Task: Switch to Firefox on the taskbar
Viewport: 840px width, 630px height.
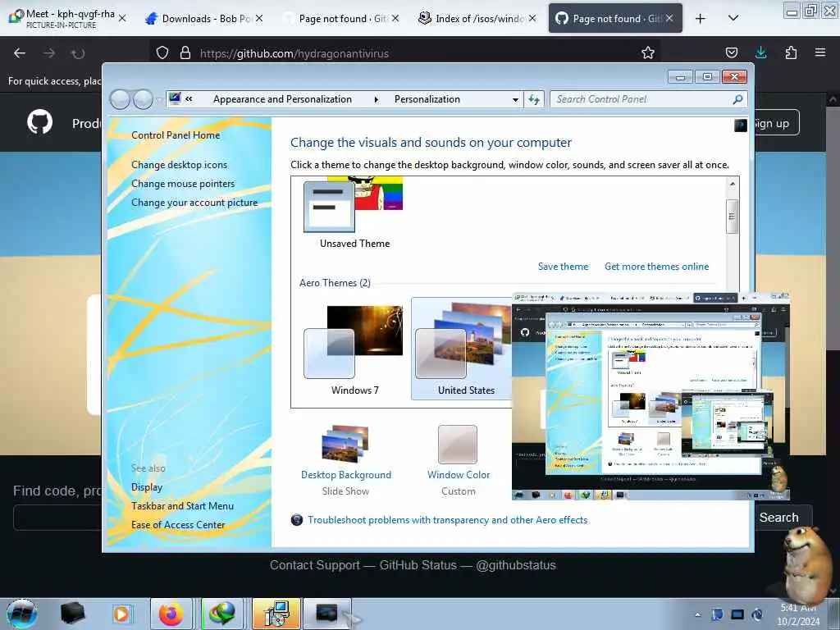Action: click(171, 614)
